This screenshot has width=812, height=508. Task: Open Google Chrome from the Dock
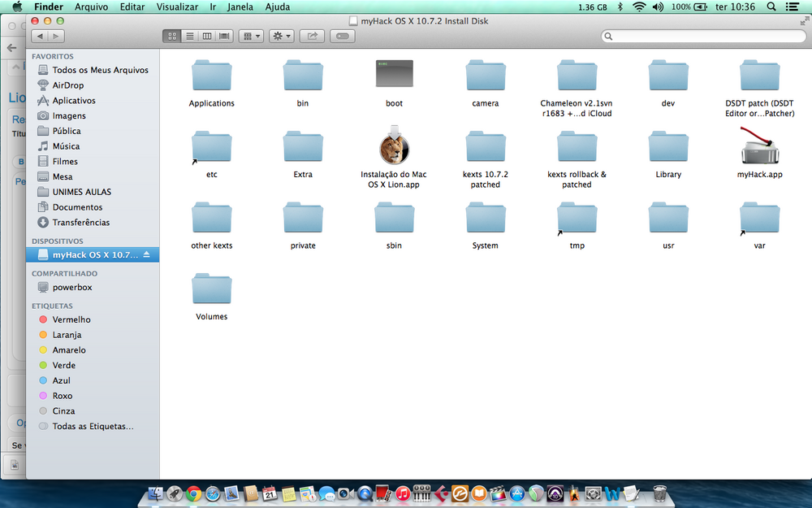(193, 493)
